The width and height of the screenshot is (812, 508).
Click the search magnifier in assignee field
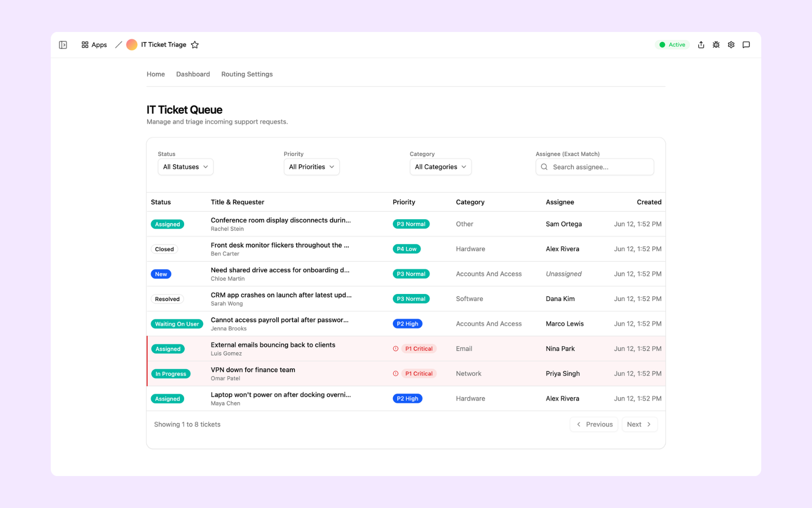[544, 167]
